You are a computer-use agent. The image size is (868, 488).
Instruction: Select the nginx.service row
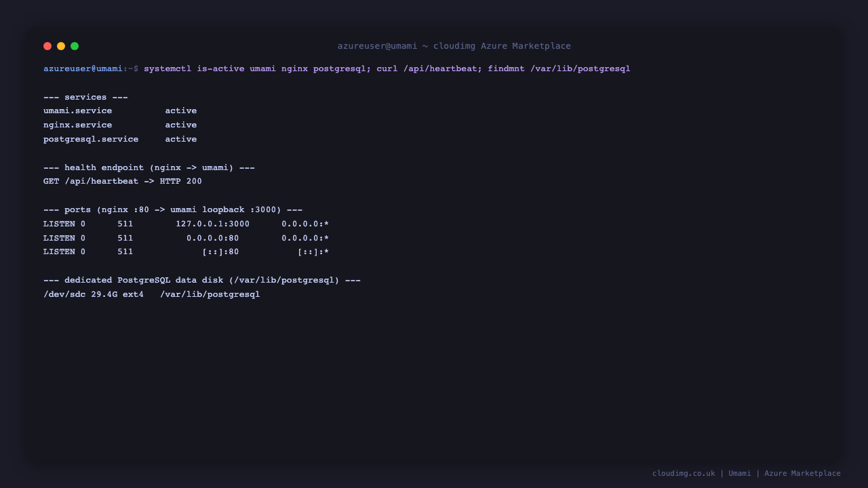coord(120,125)
